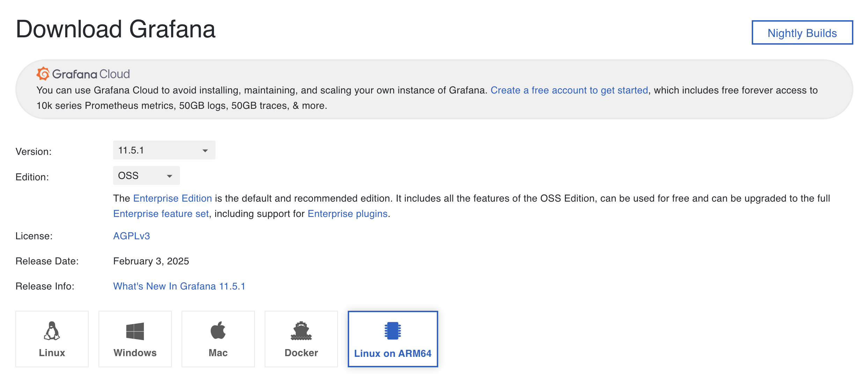This screenshot has height=376, width=868.
Task: Click the 'License:' label
Action: coord(34,236)
